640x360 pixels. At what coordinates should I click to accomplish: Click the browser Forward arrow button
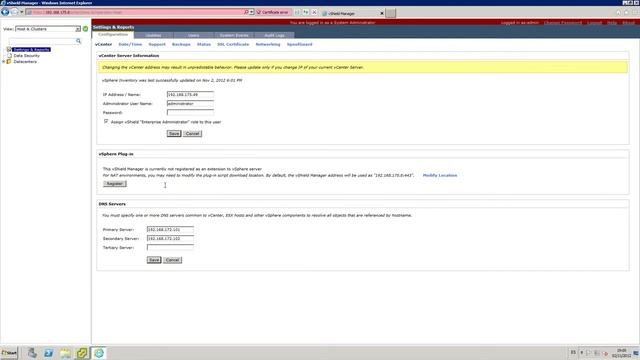point(14,12)
